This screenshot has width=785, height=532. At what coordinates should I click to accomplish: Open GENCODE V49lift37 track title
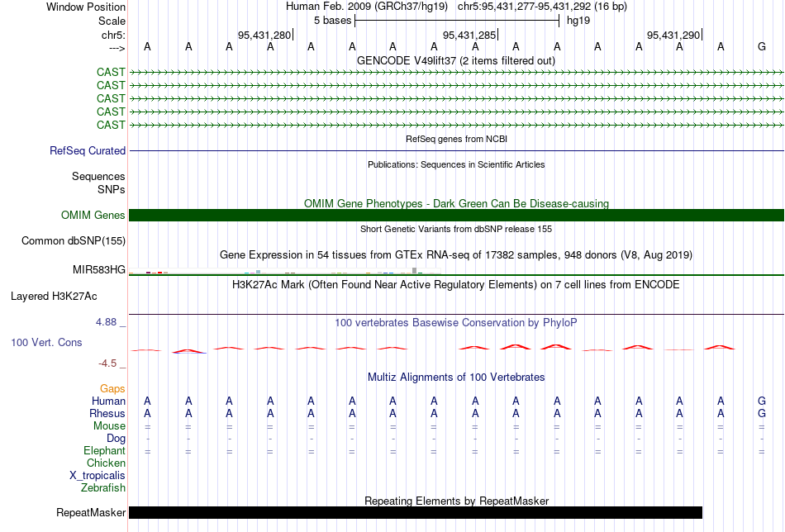pyautogui.click(x=455, y=60)
